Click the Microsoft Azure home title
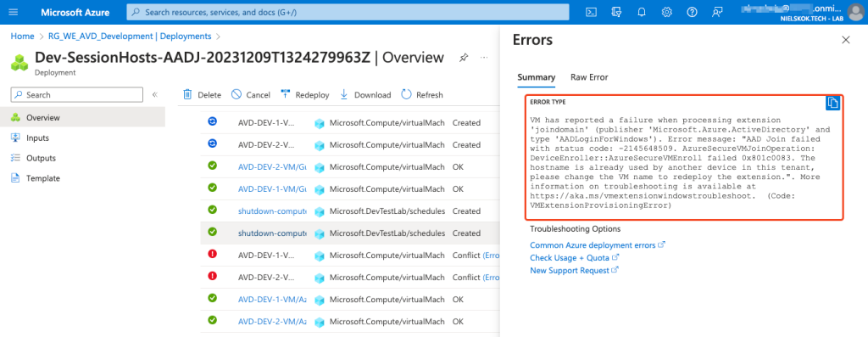 click(x=75, y=12)
